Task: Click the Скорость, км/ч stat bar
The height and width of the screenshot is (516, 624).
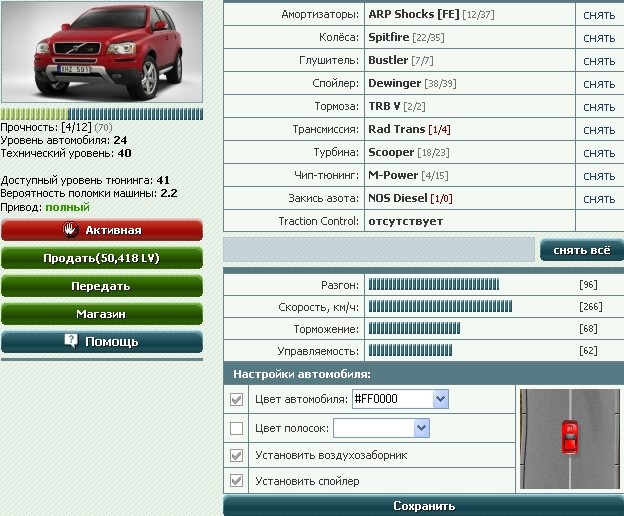Action: click(x=440, y=306)
